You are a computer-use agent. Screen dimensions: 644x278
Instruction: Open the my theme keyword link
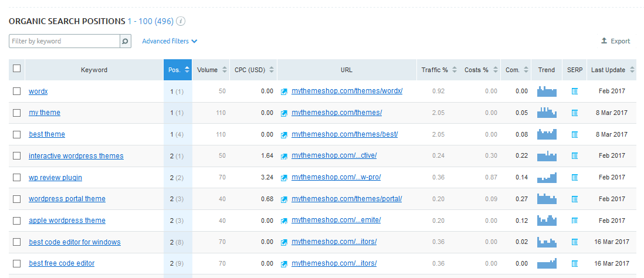pos(45,113)
